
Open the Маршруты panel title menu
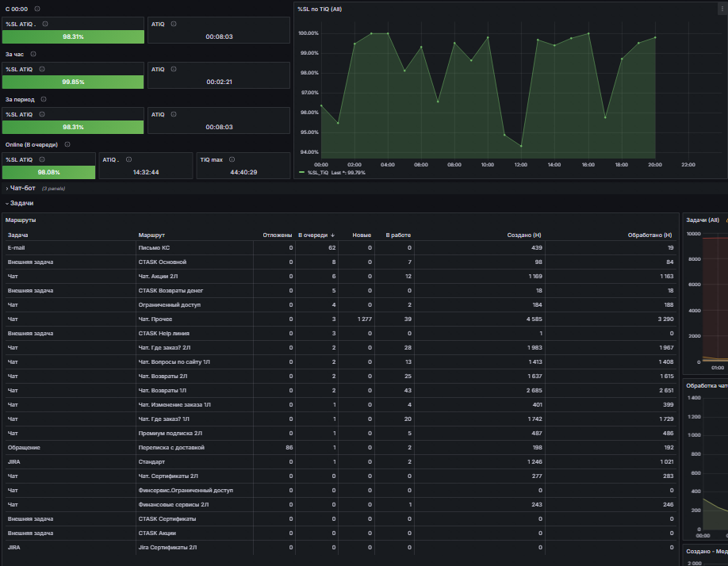[x=21, y=220]
